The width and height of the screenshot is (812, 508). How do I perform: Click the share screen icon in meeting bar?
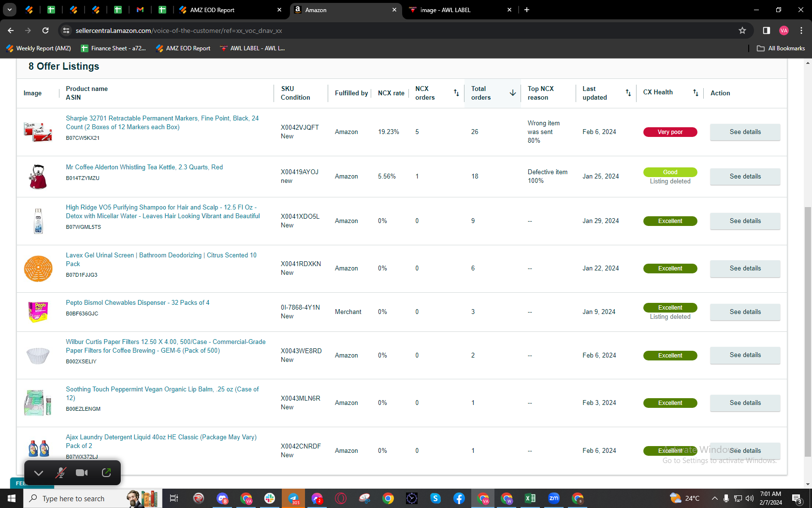coord(106,473)
